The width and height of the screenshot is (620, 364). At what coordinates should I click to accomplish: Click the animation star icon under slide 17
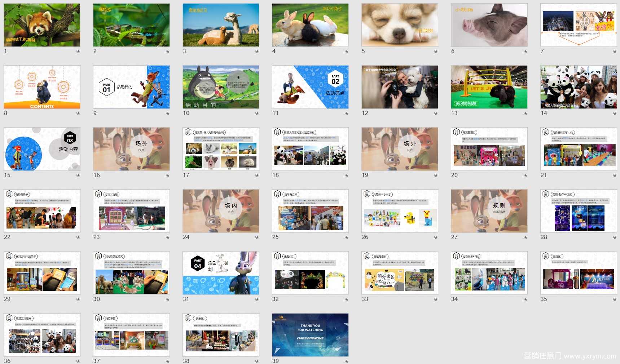coord(257,176)
